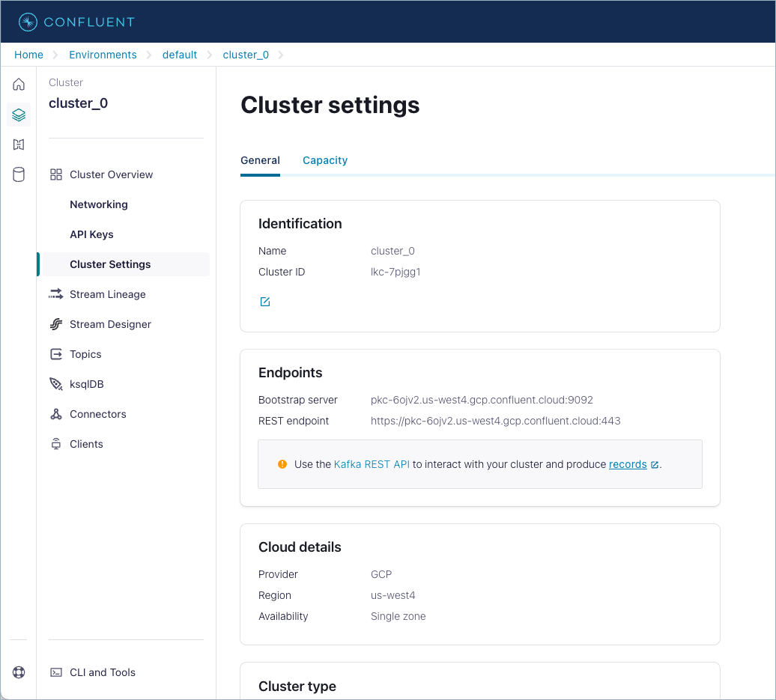This screenshot has height=700, width=776.
Task: Open the Clients section
Action: (x=85, y=444)
